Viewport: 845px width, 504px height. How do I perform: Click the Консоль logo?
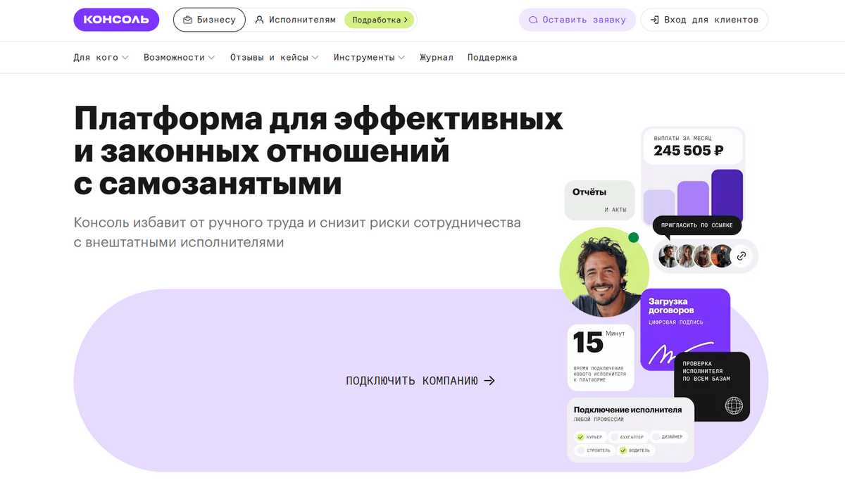[x=116, y=20]
